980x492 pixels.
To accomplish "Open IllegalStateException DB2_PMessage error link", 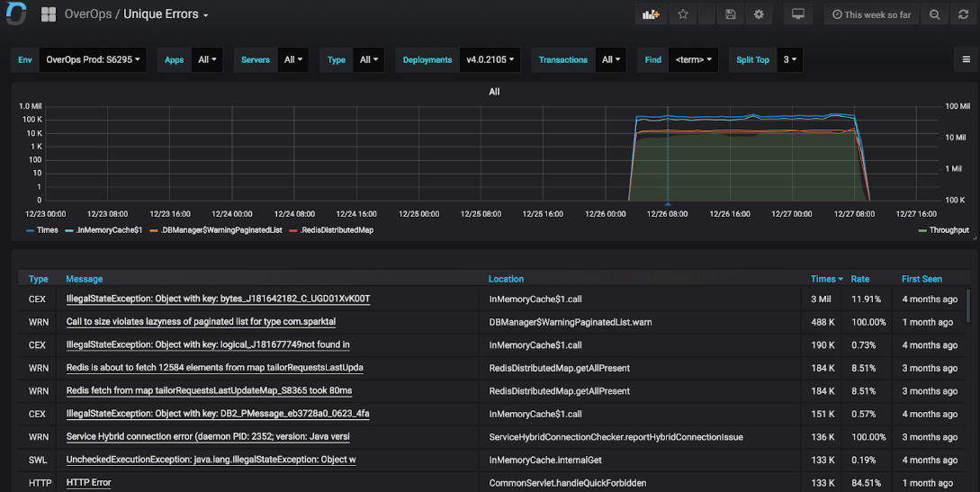I will pyautogui.click(x=218, y=414).
